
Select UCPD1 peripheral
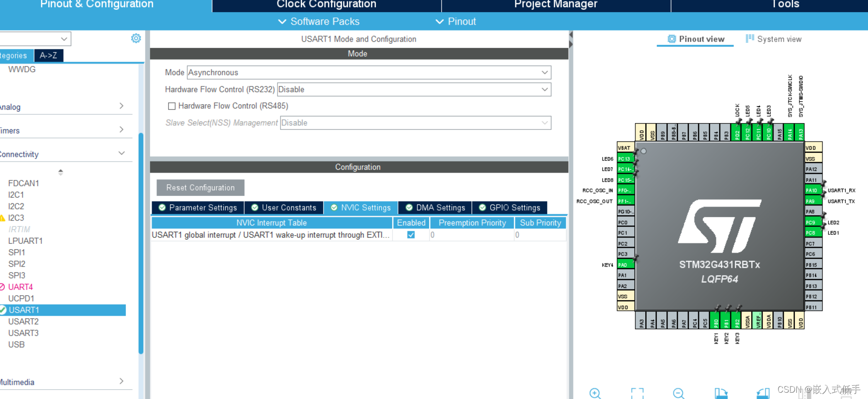point(21,299)
